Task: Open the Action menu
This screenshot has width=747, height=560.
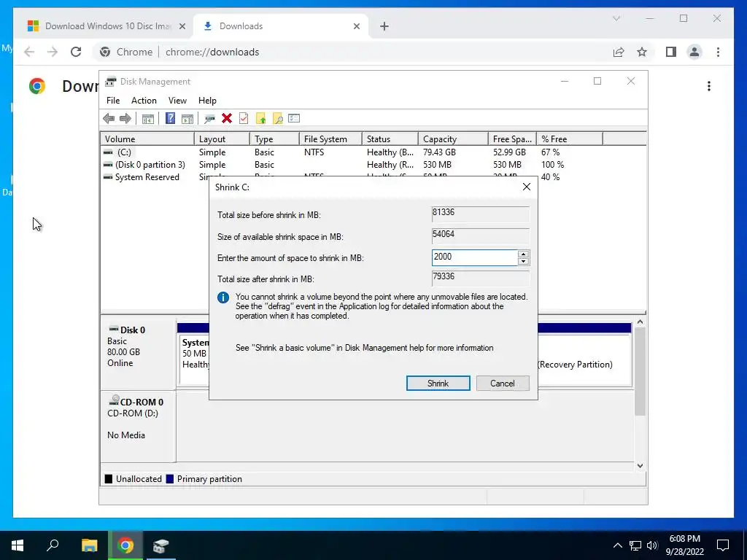Action: pyautogui.click(x=144, y=101)
